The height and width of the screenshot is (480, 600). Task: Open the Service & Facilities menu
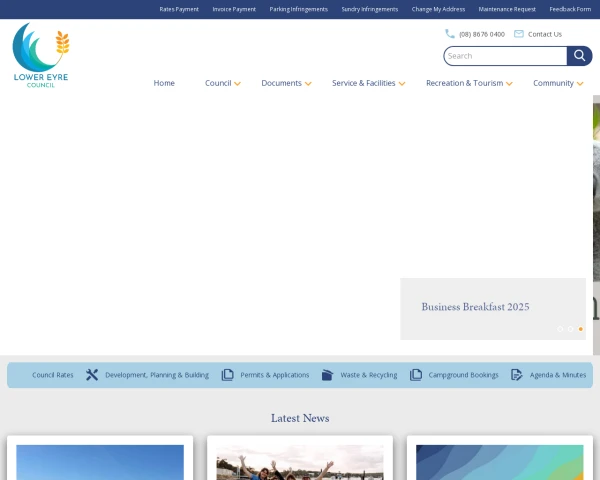pyautogui.click(x=364, y=83)
